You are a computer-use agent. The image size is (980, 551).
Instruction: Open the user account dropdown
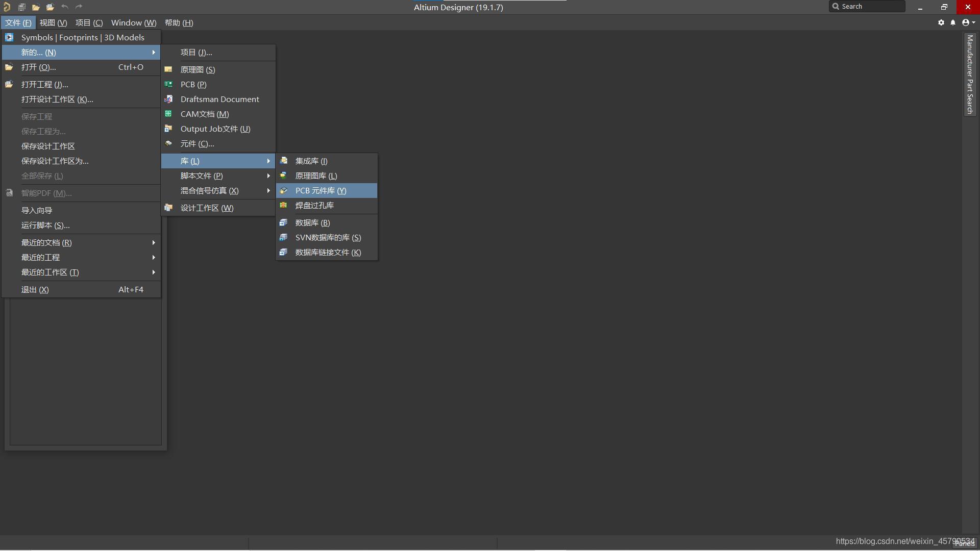point(968,22)
